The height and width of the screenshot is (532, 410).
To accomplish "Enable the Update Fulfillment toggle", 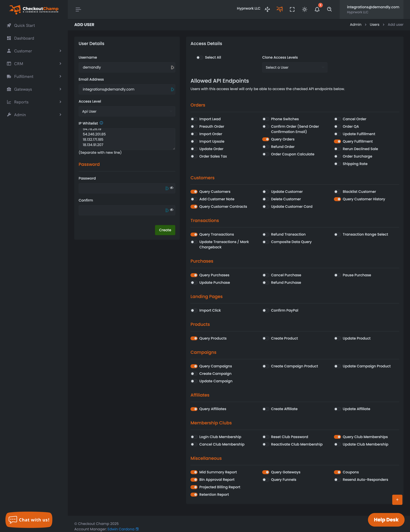I will [337, 134].
